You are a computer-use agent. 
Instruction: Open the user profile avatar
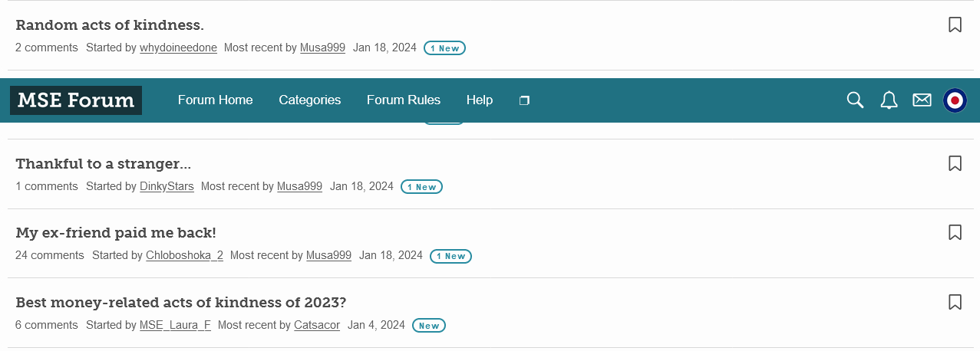(x=955, y=100)
